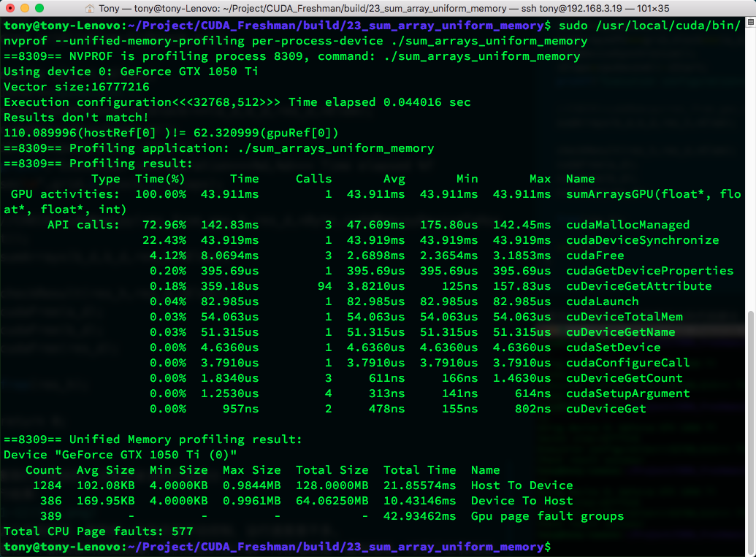
Task: Minimize the terminal using the yellow button
Action: [25, 9]
